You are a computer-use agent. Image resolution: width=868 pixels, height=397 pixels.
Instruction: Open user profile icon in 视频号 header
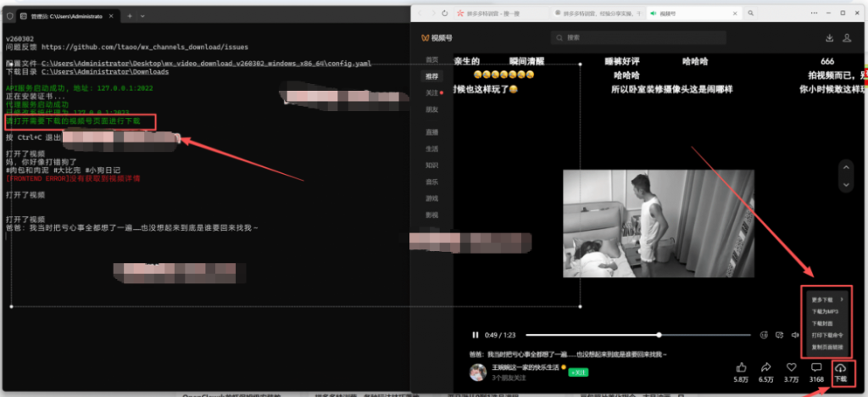point(847,37)
